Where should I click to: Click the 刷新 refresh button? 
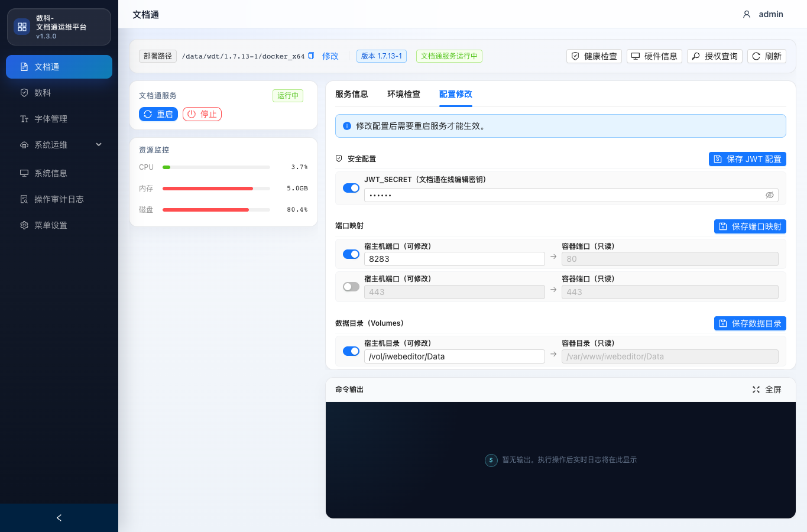(767, 56)
